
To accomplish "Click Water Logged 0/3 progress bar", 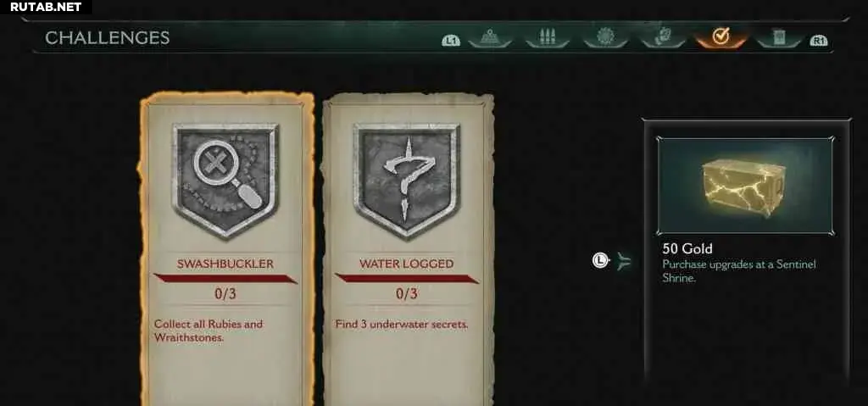I will (x=407, y=278).
